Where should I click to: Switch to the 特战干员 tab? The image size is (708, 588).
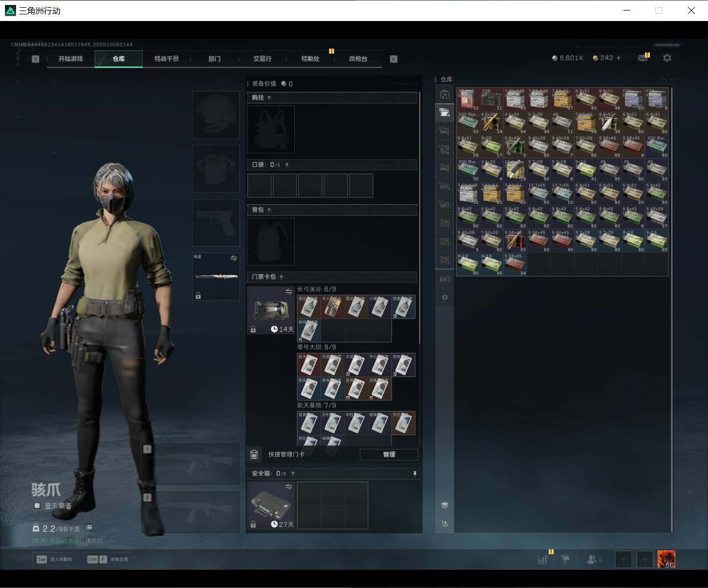[166, 59]
